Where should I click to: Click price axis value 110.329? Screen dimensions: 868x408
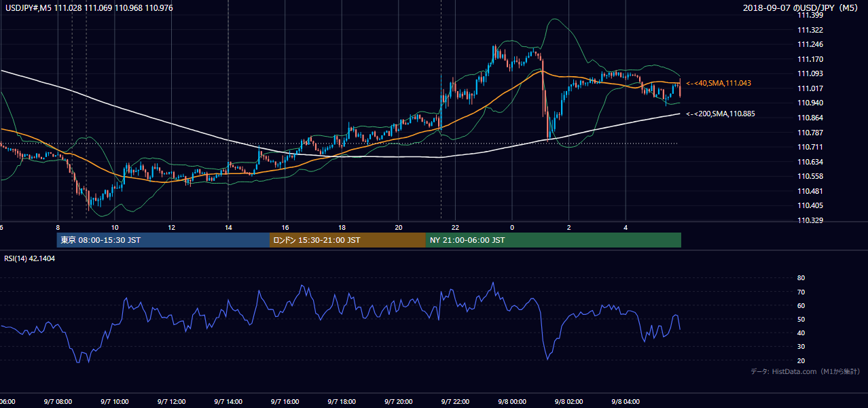[810, 220]
